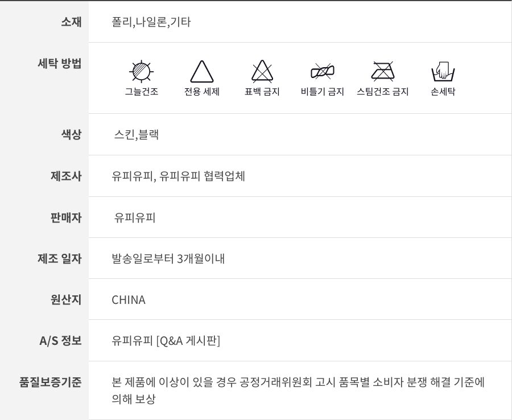512x420 pixels.
Task: Click the A/S 정보 row header
Action: click(60, 340)
